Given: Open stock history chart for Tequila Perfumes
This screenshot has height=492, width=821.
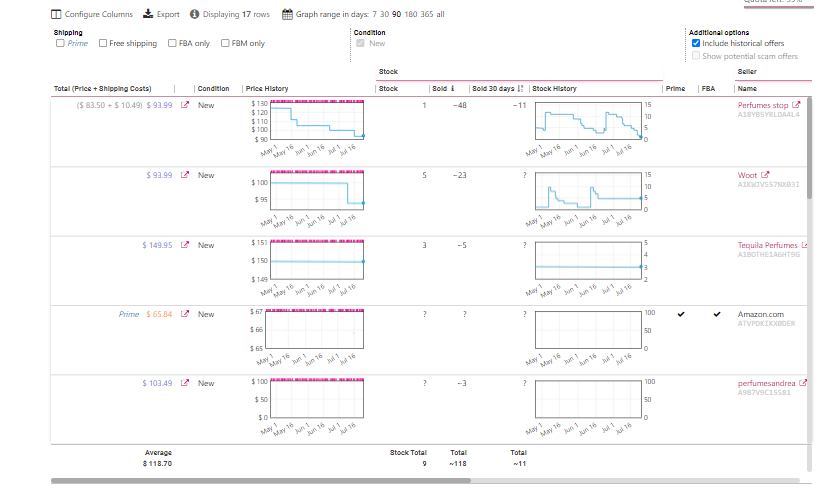Looking at the screenshot, I should tap(588, 261).
